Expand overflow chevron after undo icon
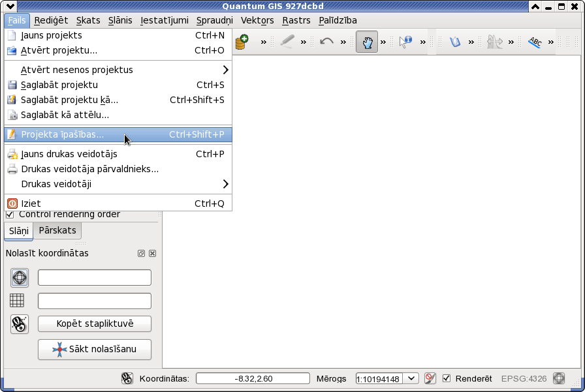Viewport: 585px width, 392px height. pos(343,42)
